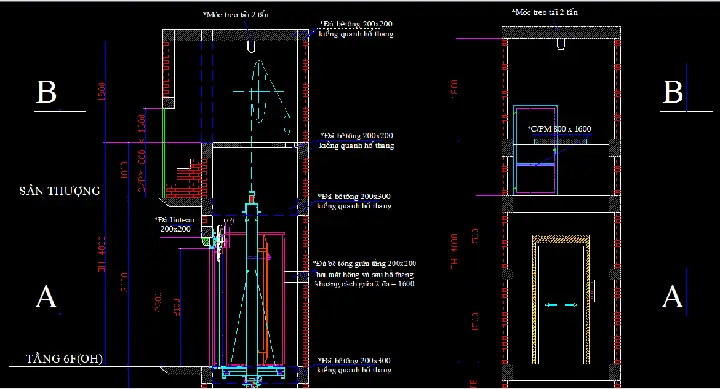This screenshot has height=389, width=720.
Task: Select section letter B on the left side
Action: 46,92
